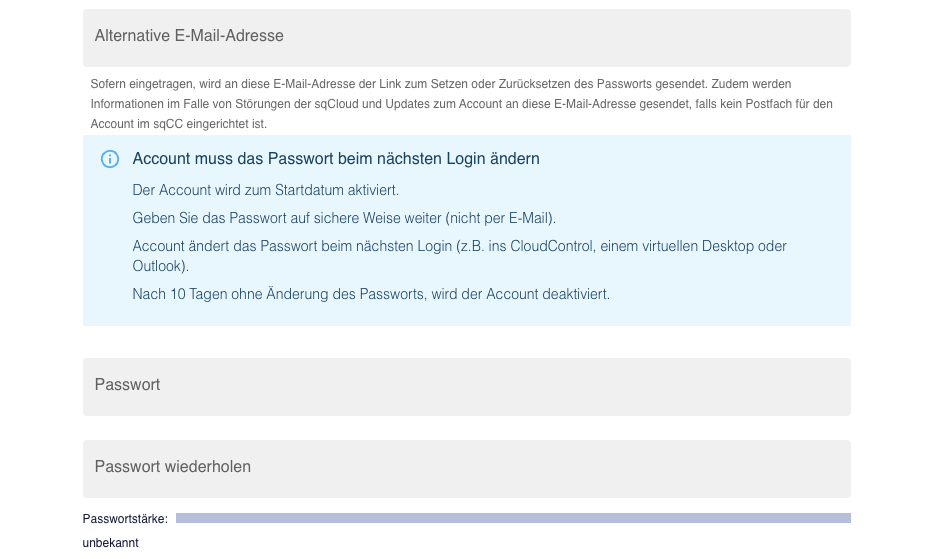Click the word "Outlook" in the info box
Image resolution: width=928 pixels, height=559 pixels.
tap(158, 267)
